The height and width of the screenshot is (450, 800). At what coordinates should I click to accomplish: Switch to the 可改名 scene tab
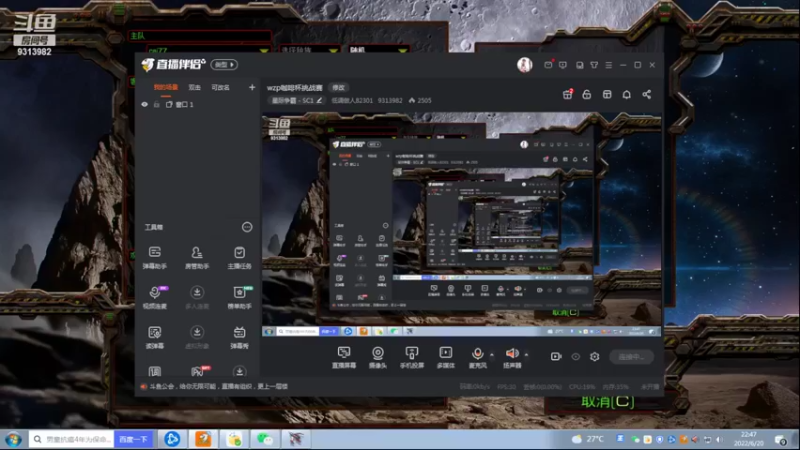click(220, 87)
